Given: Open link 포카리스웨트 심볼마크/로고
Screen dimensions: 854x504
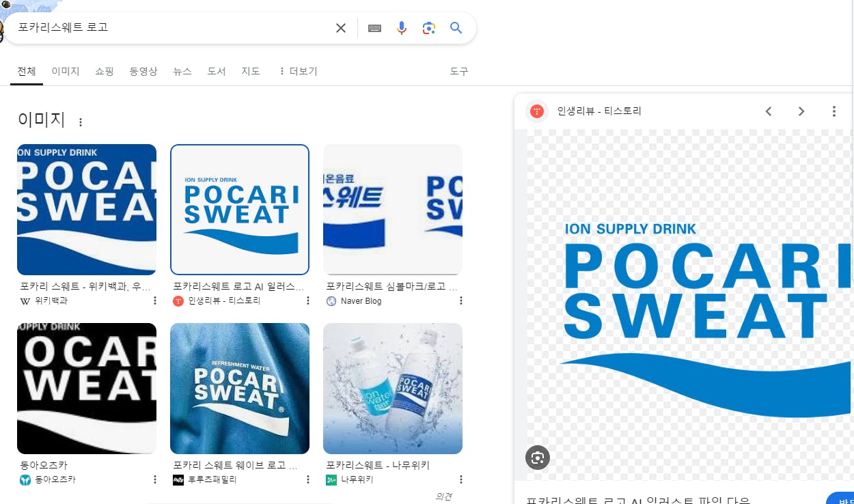Looking at the screenshot, I should [x=391, y=286].
